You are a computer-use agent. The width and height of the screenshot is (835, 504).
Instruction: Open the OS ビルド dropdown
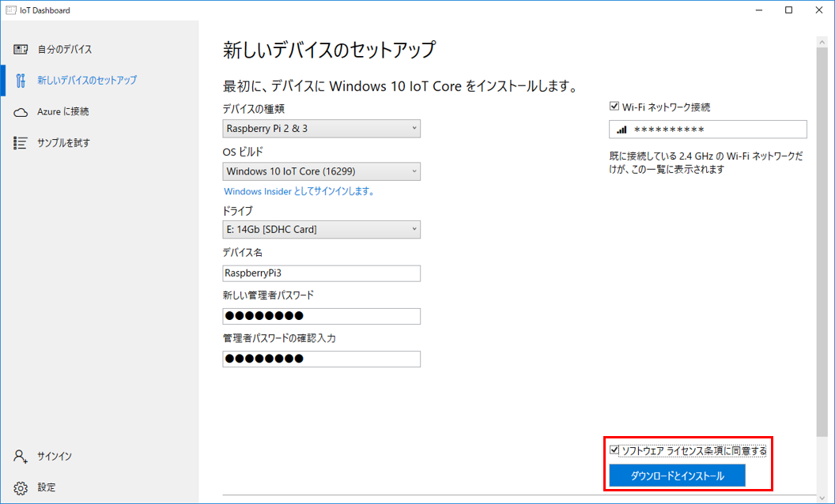[x=321, y=171]
